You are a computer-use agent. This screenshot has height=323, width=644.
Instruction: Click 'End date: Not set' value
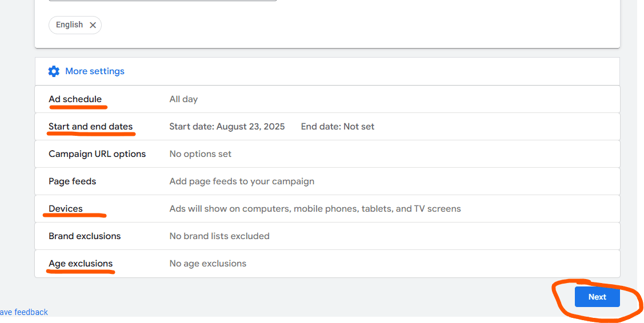click(338, 127)
